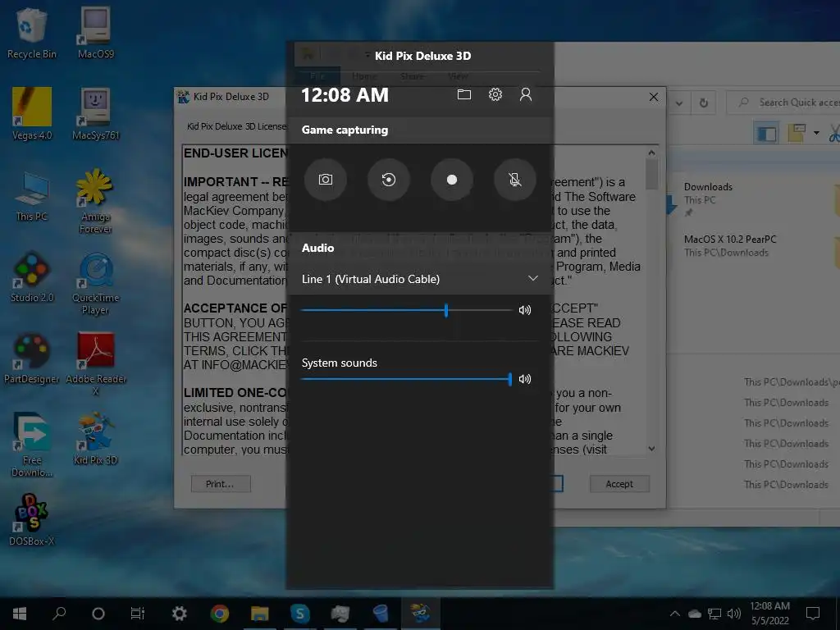Open DOSBox-X desktop shortcut
840x630 pixels.
(x=32, y=519)
